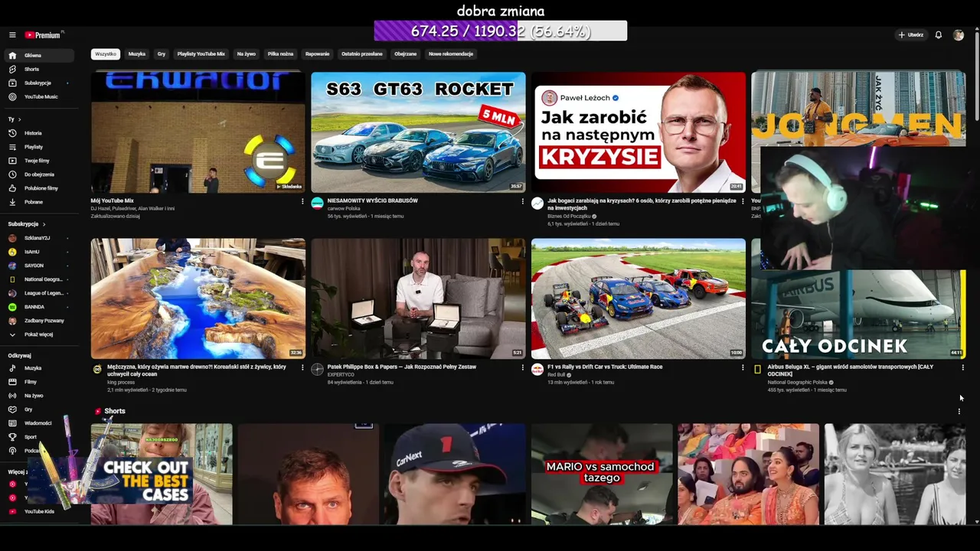980x551 pixels.
Task: Go to Główna in the sidebar
Action: (38, 55)
